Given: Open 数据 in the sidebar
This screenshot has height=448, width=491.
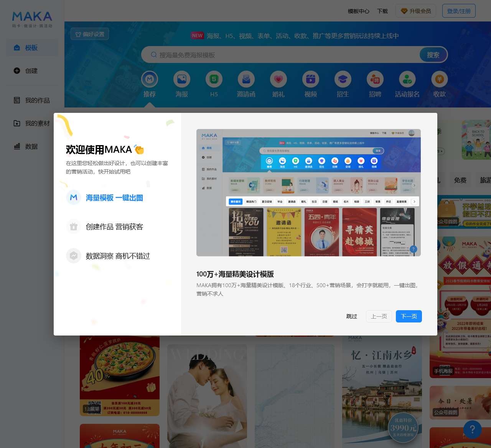Looking at the screenshot, I should pyautogui.click(x=32, y=146).
